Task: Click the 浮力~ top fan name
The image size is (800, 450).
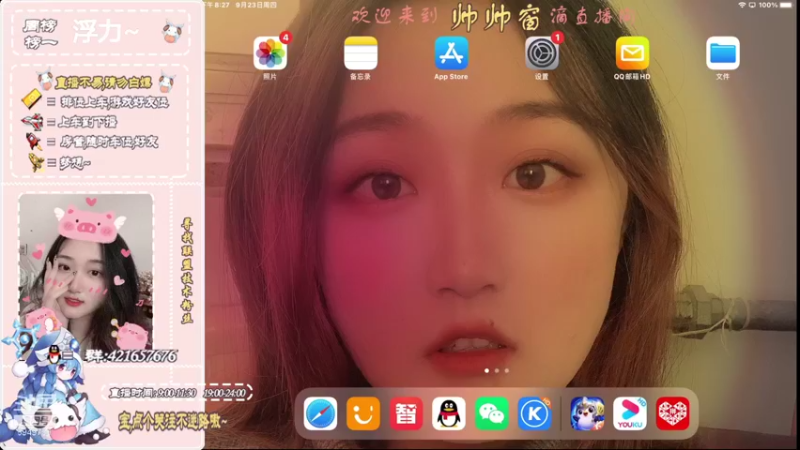Action: (105, 32)
